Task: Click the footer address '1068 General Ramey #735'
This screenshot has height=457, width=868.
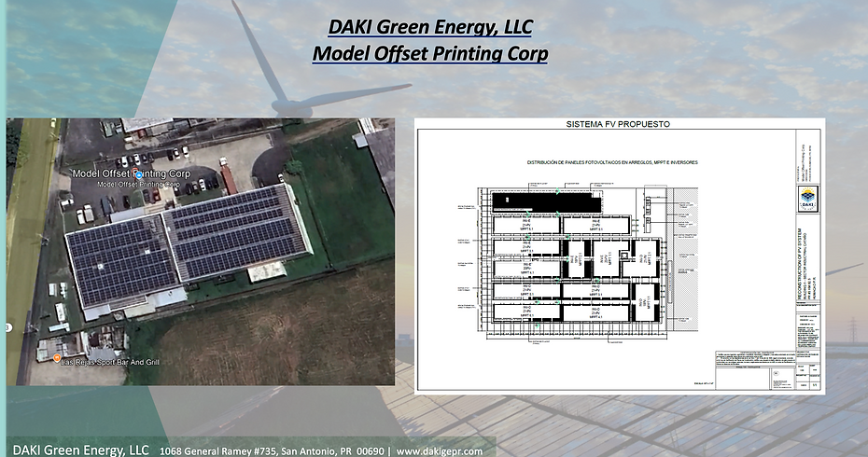Action: coord(219,451)
